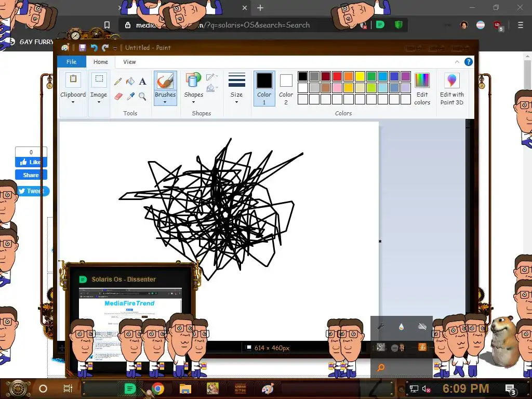Viewport: 532px width, 399px height.
Task: Expand the Image dropdown
Action: point(99,102)
